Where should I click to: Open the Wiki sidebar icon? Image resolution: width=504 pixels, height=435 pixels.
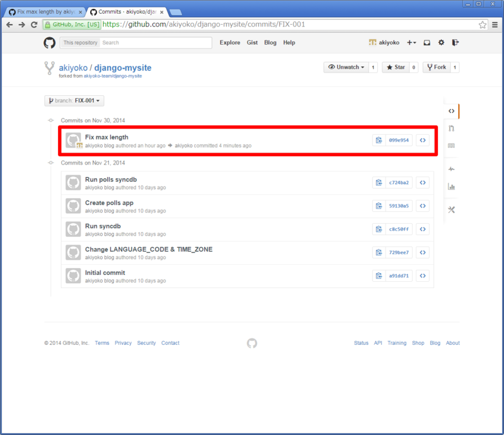tap(451, 146)
